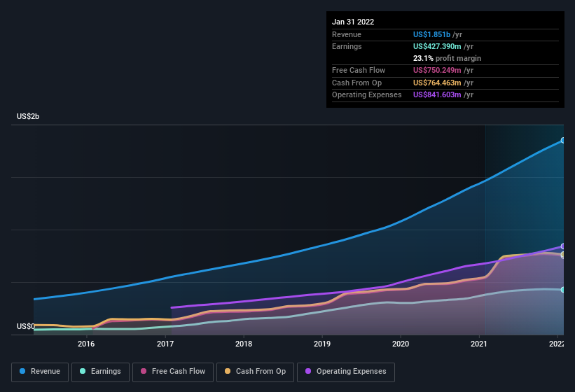Click the Jan 31 2022 tooltip date
This screenshot has width=575, height=392.
point(353,22)
